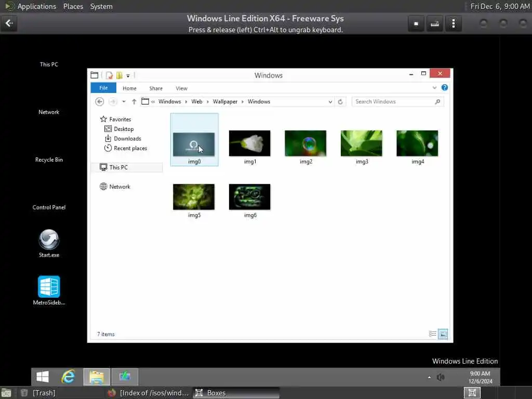Go forward with Explorer forward arrow
The width and height of the screenshot is (532, 399).
pos(113,101)
